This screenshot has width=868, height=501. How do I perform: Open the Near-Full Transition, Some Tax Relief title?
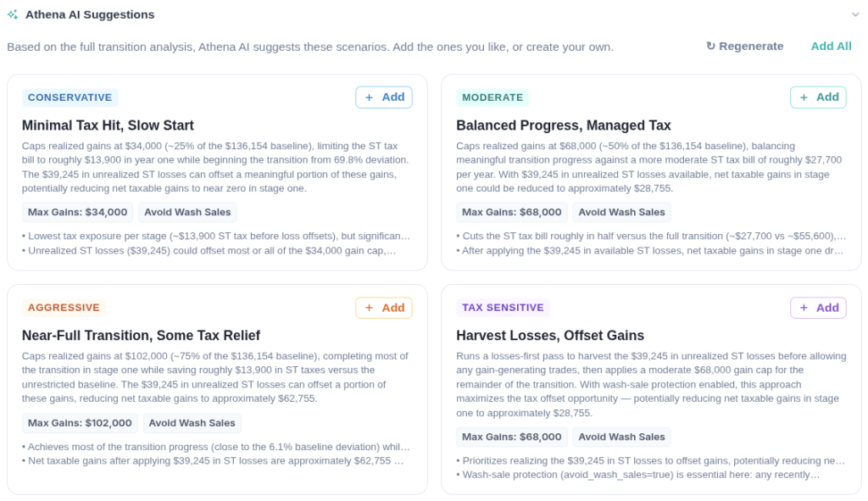[141, 336]
